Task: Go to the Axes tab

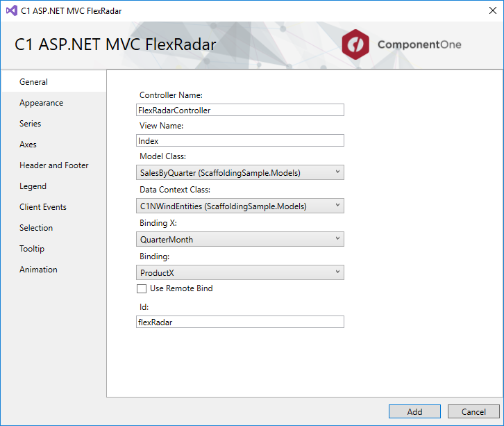Action: point(53,145)
